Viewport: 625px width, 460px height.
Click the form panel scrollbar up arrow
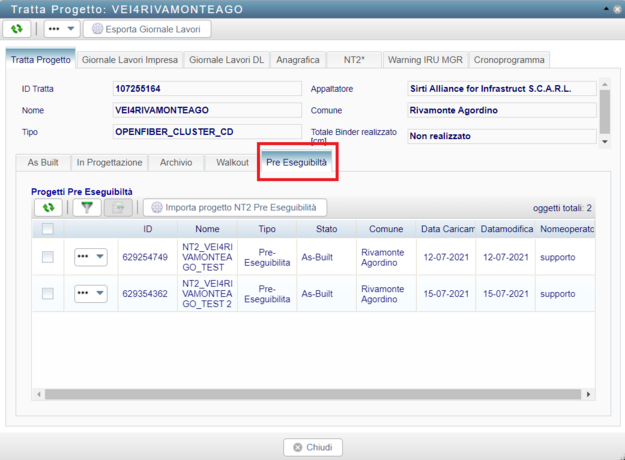[605, 84]
